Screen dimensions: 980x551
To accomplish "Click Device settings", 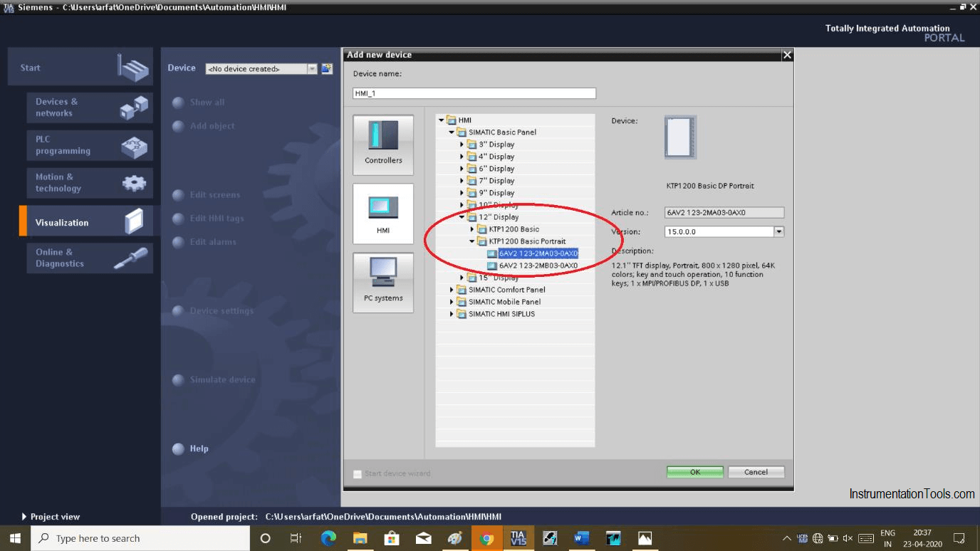I will pos(221,311).
